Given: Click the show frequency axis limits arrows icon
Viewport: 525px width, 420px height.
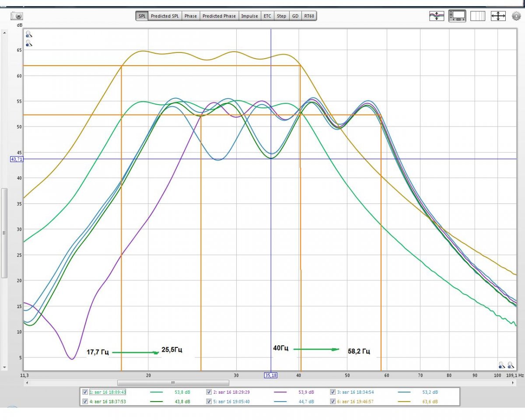Looking at the screenshot, I should (x=498, y=16).
